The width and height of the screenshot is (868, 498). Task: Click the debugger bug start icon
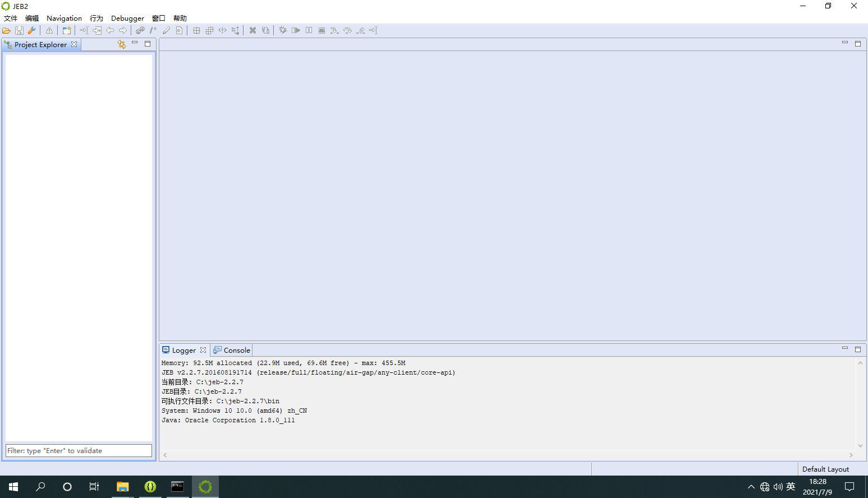tap(283, 31)
